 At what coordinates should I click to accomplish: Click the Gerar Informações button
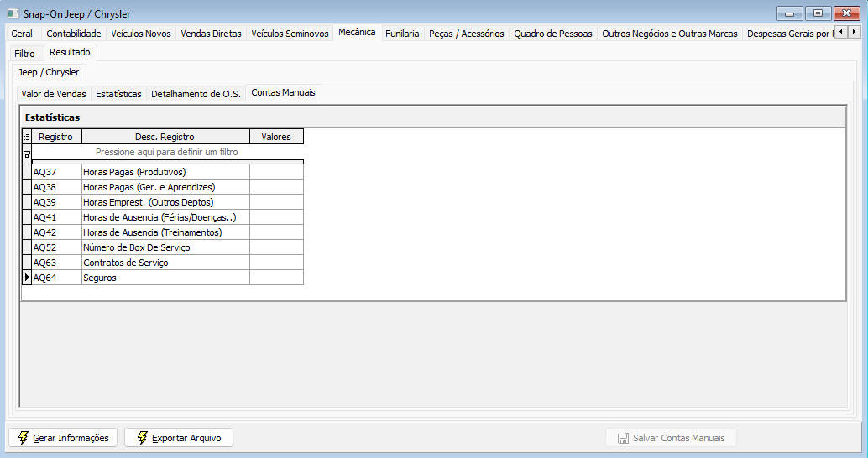[x=63, y=438]
